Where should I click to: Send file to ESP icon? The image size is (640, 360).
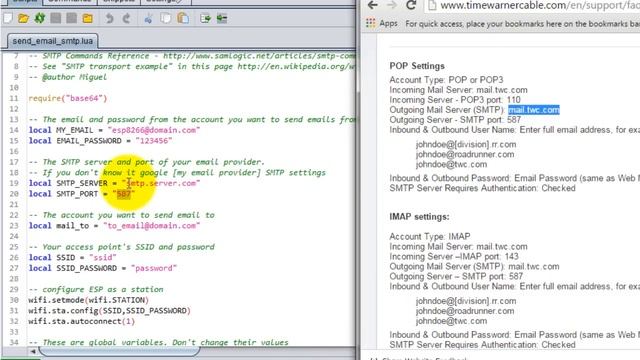coord(205,18)
